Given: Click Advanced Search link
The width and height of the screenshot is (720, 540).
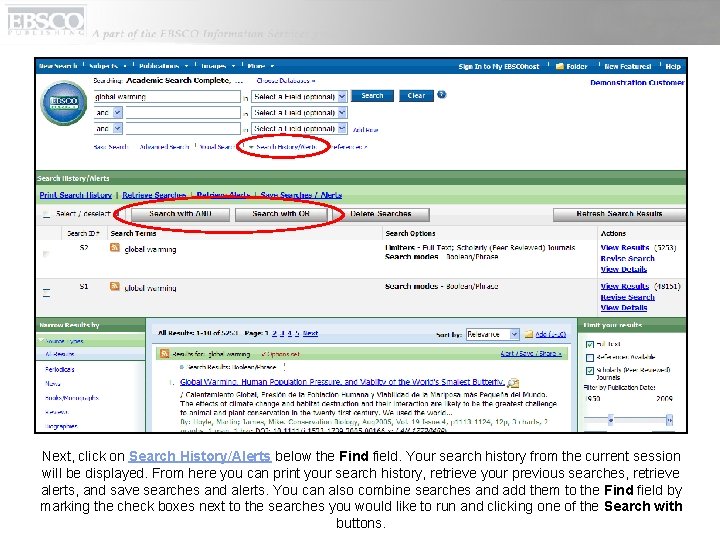Looking at the screenshot, I should coord(164,147).
